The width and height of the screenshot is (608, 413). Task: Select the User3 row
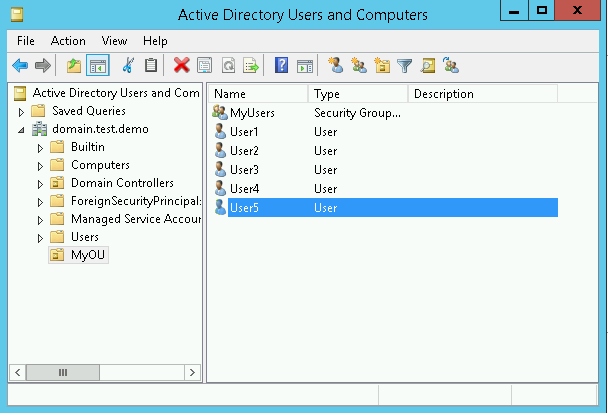point(385,169)
